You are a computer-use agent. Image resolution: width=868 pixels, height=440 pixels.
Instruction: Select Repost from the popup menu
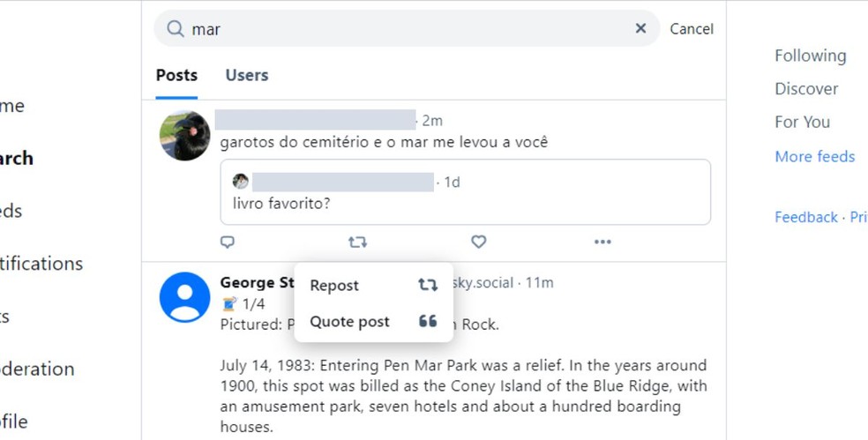click(334, 286)
